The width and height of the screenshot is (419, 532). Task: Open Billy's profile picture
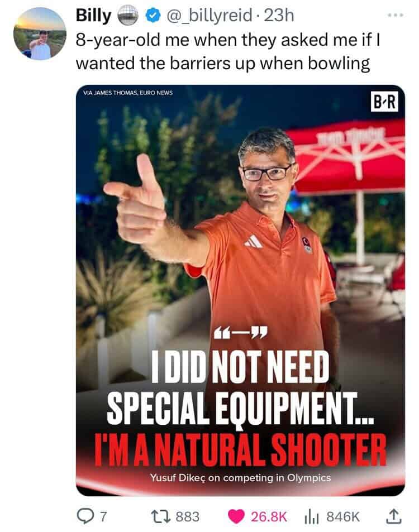[x=40, y=33]
